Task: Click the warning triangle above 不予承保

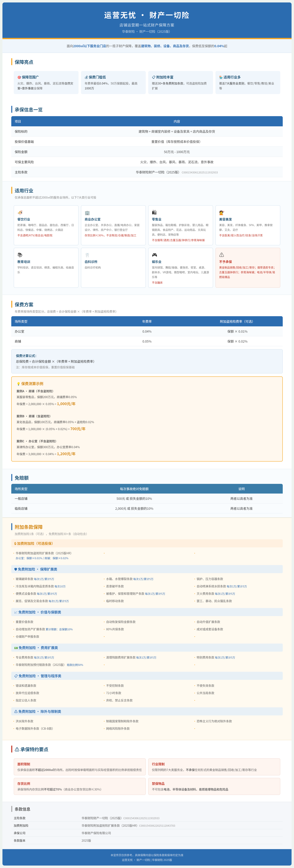Action: [x=222, y=255]
